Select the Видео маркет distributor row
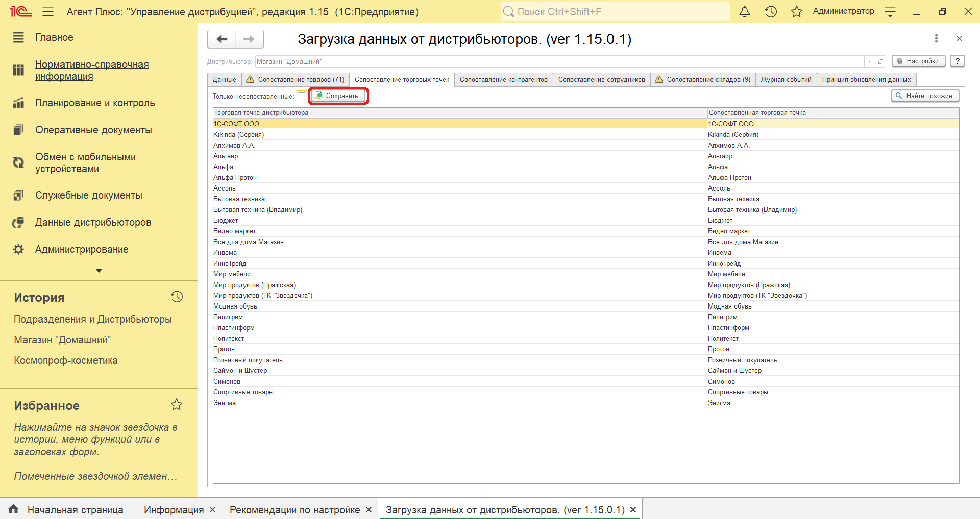The width and height of the screenshot is (980, 519). point(460,231)
